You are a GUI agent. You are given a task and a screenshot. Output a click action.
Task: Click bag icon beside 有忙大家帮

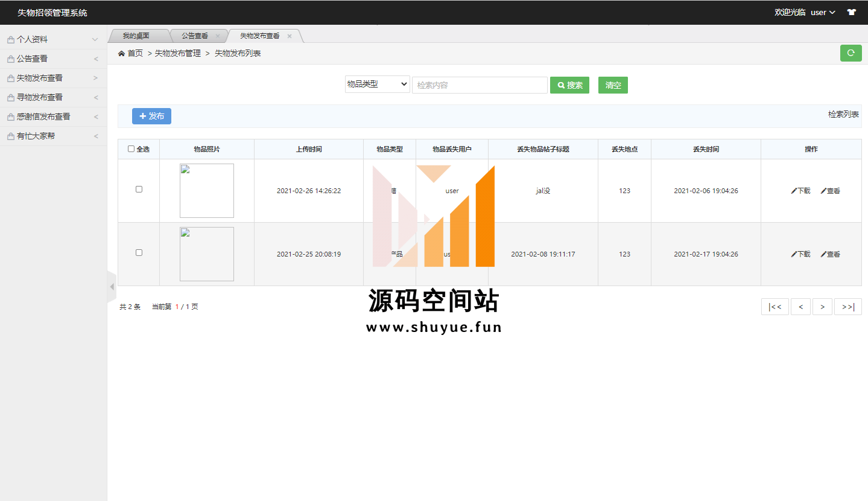pyautogui.click(x=10, y=136)
